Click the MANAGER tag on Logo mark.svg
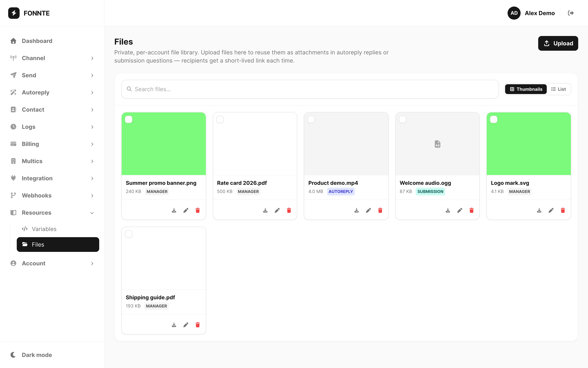The height and width of the screenshot is (368, 588). (x=519, y=192)
